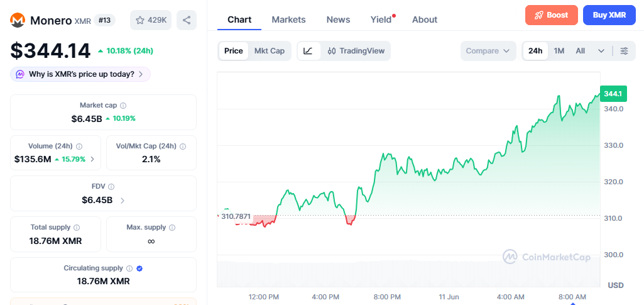Screen dimensions: 644x305
Task: Click the Max. supply info icon
Action: tap(172, 227)
